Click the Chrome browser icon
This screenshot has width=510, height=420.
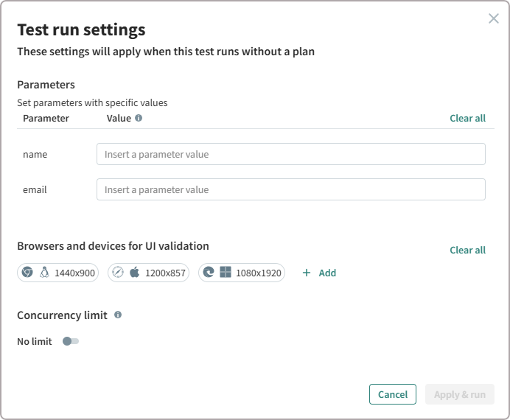pos(27,273)
